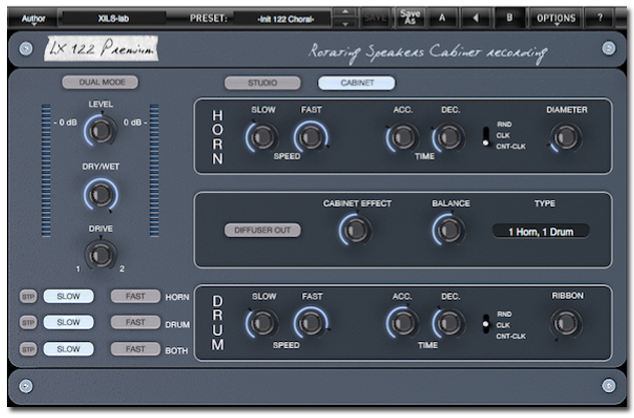Select the B comparison slot
634x418 pixels.
tap(509, 18)
